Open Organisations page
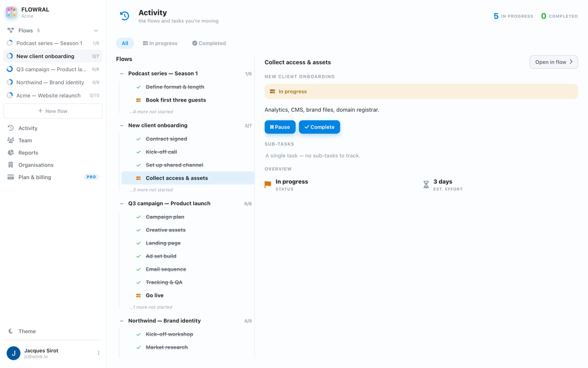 [53, 165]
